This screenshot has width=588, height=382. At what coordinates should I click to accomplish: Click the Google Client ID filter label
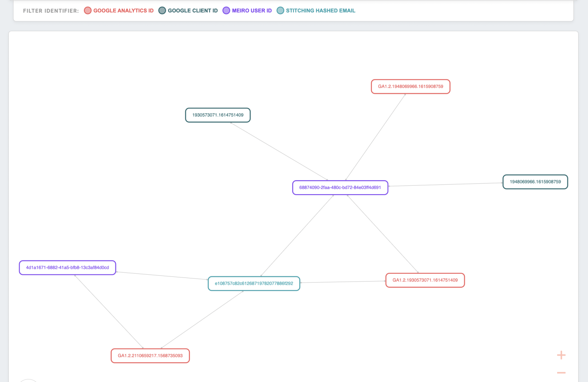(x=193, y=11)
